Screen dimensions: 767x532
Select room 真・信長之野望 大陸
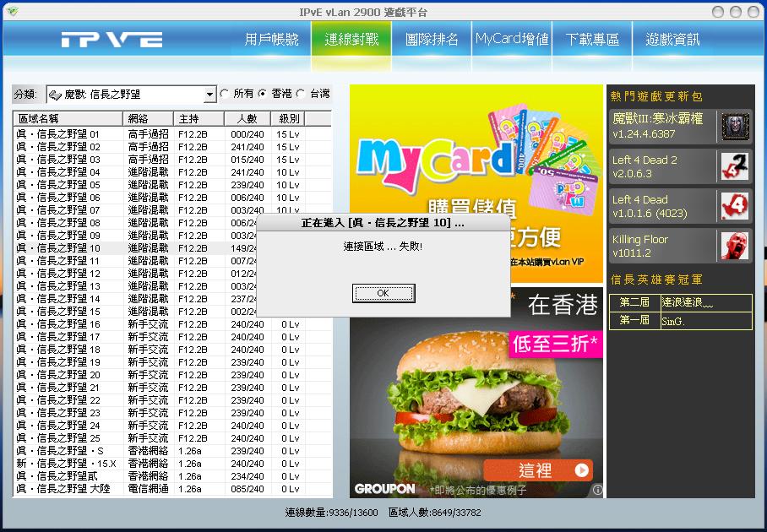(x=172, y=489)
